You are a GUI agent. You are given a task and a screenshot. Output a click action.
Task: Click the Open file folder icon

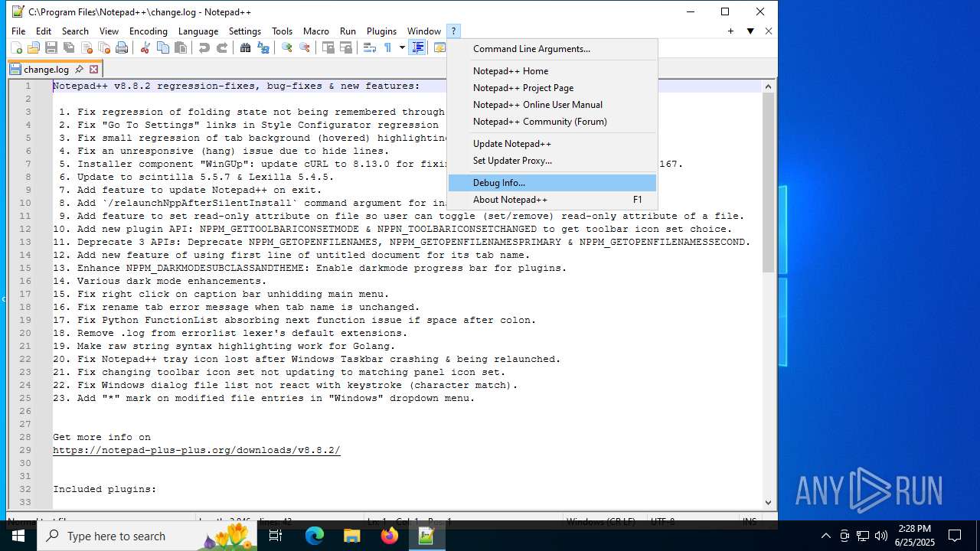33,48
